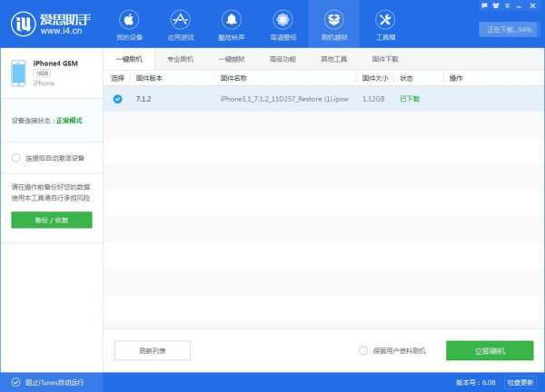Click the 16GB capacity badge
The width and height of the screenshot is (545, 392).
43,73
